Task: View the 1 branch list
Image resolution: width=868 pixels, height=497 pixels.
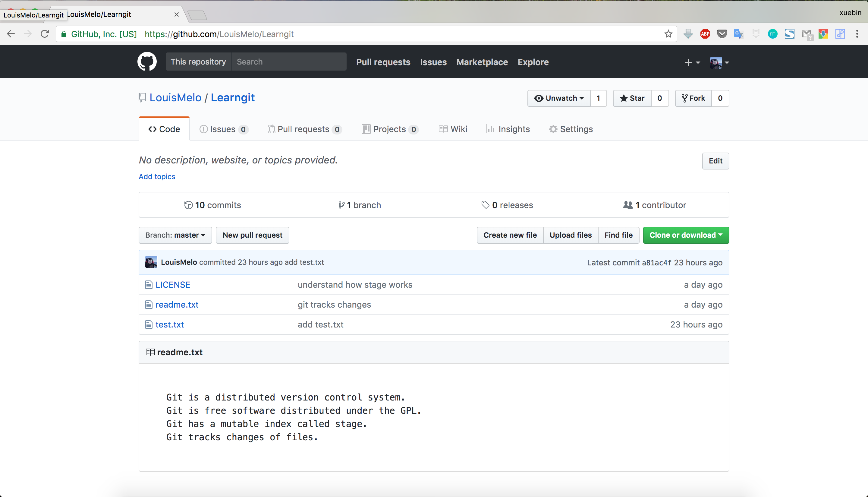Action: click(360, 205)
